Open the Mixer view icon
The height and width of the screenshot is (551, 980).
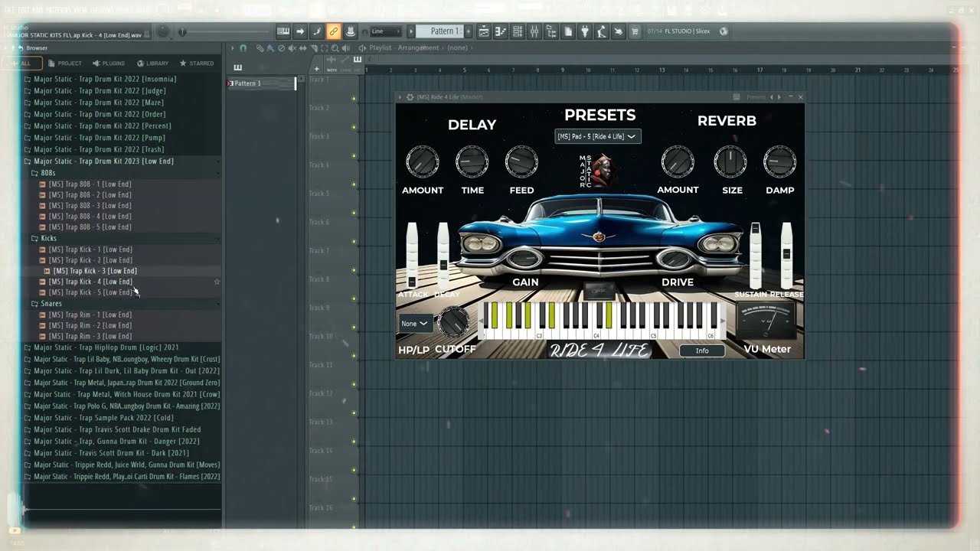tap(534, 31)
